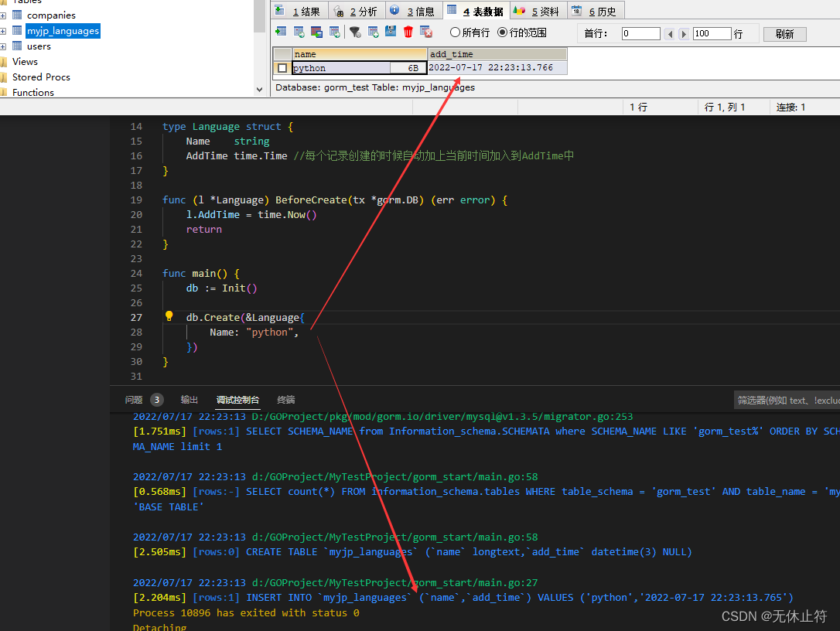
Task: Click the add_time column header
Action: click(497, 54)
